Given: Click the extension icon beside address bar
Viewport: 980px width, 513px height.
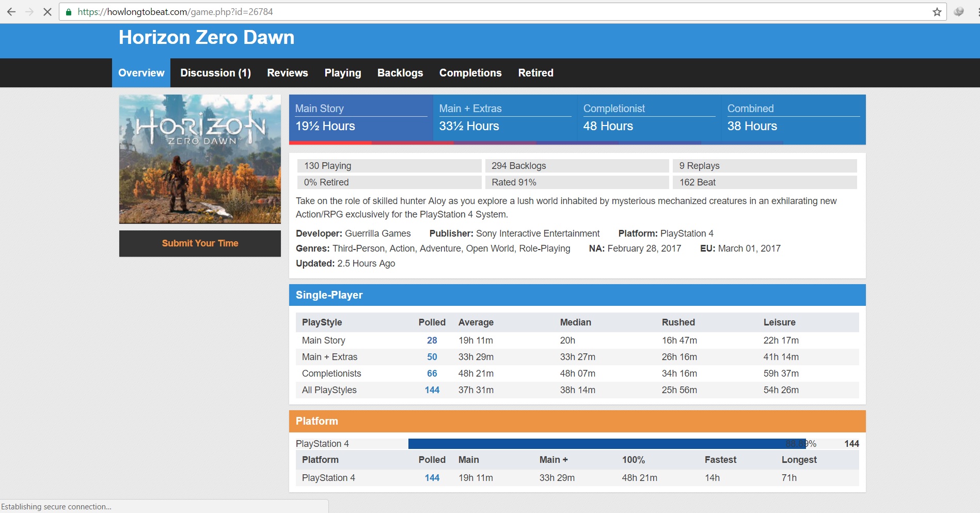Looking at the screenshot, I should pos(958,11).
